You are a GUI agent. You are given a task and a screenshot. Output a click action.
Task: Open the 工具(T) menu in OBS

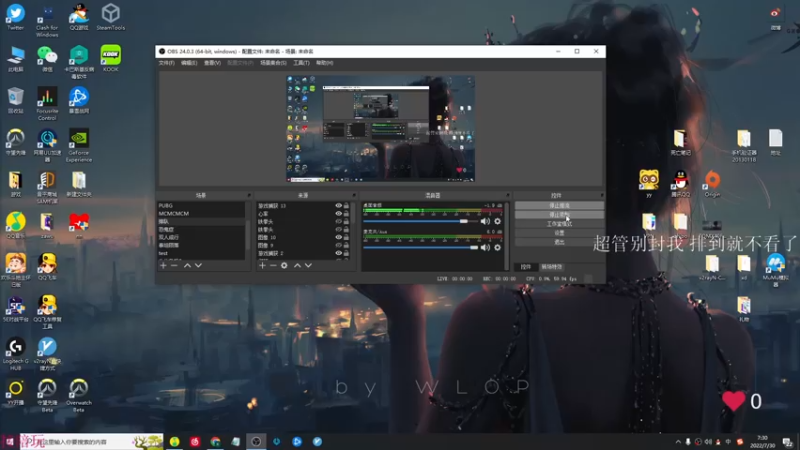(301, 63)
